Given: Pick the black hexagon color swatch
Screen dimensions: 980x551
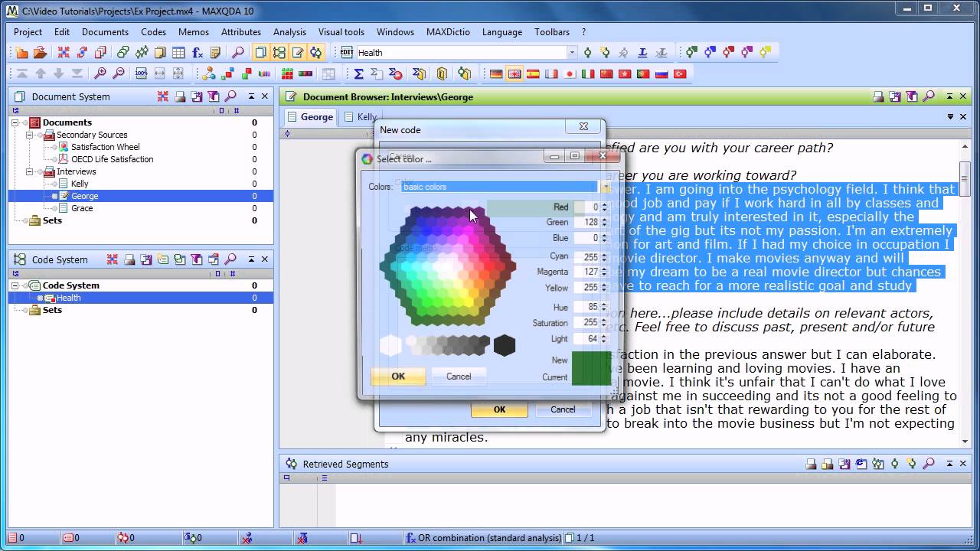Looking at the screenshot, I should [x=504, y=346].
